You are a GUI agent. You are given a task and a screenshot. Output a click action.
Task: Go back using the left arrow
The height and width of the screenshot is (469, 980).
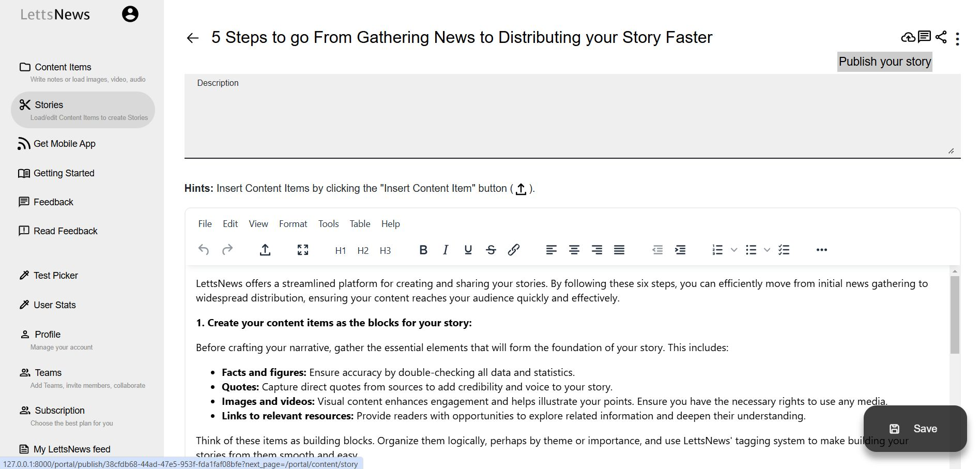192,38
